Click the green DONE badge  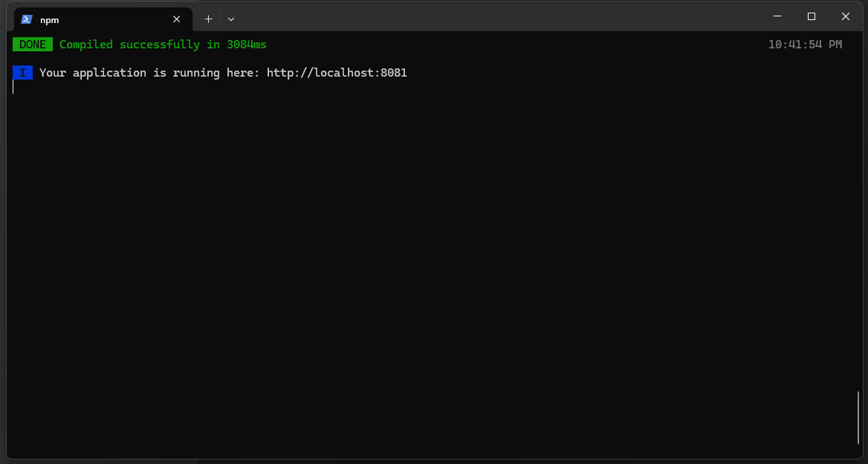(x=33, y=45)
